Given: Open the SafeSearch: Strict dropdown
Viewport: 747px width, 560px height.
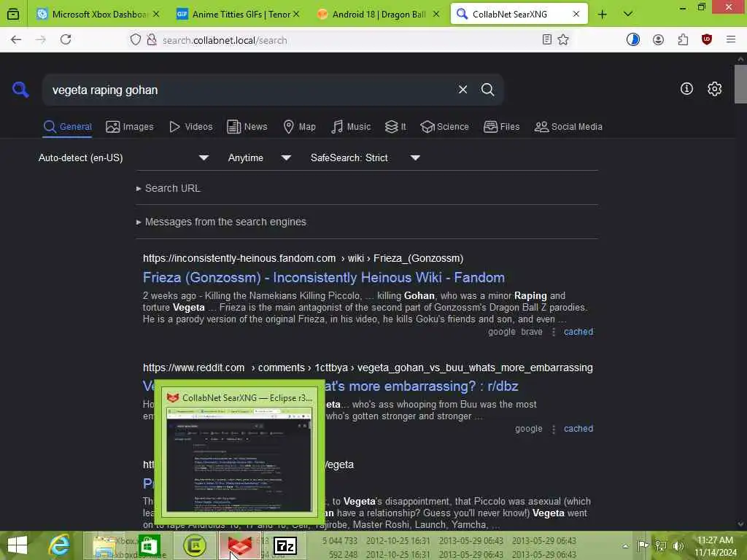Looking at the screenshot, I should 365,157.
